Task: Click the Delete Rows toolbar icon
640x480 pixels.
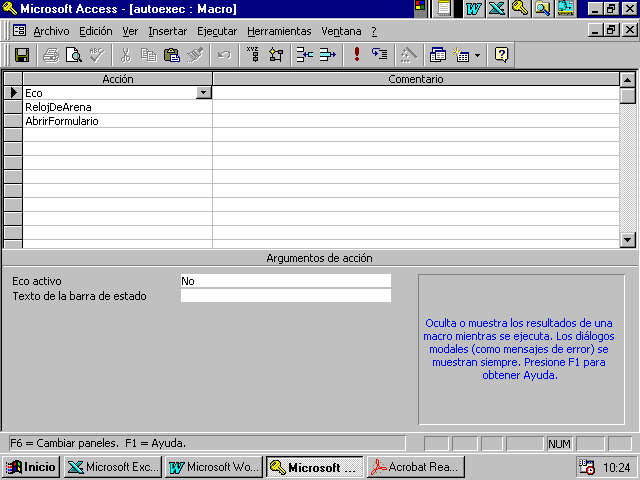Action: pyautogui.click(x=327, y=55)
